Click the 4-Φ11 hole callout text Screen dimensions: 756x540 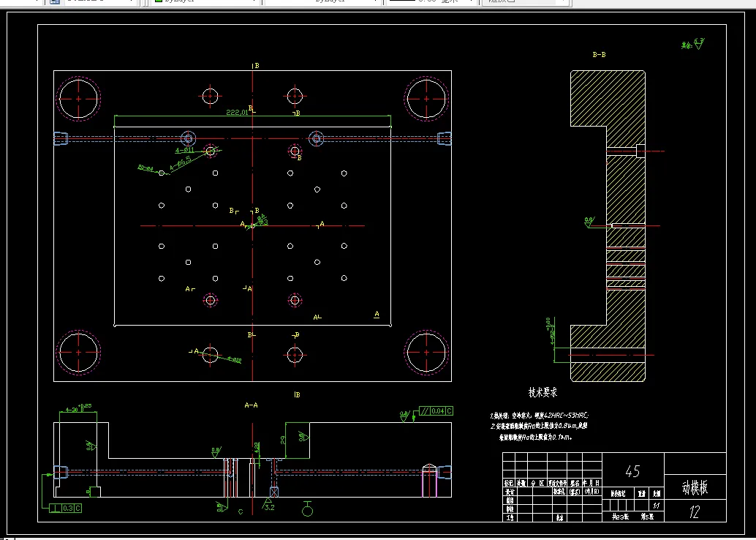coord(184,150)
